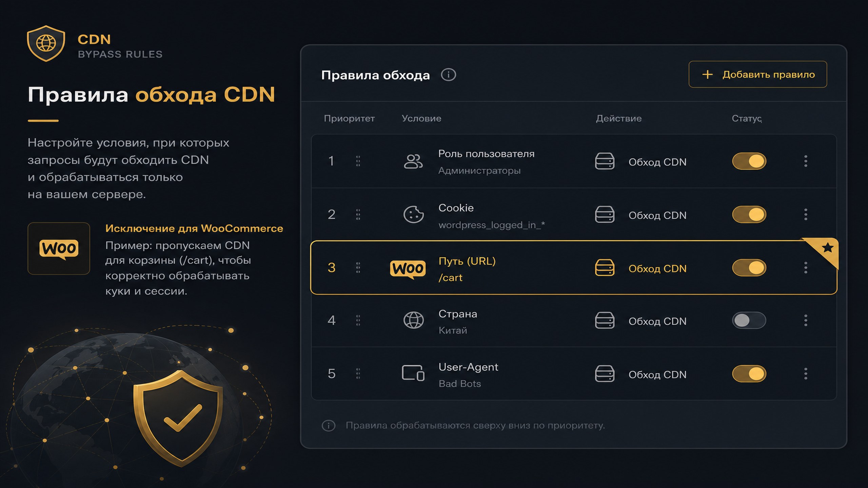Click info icon in the footer note

[x=328, y=426]
